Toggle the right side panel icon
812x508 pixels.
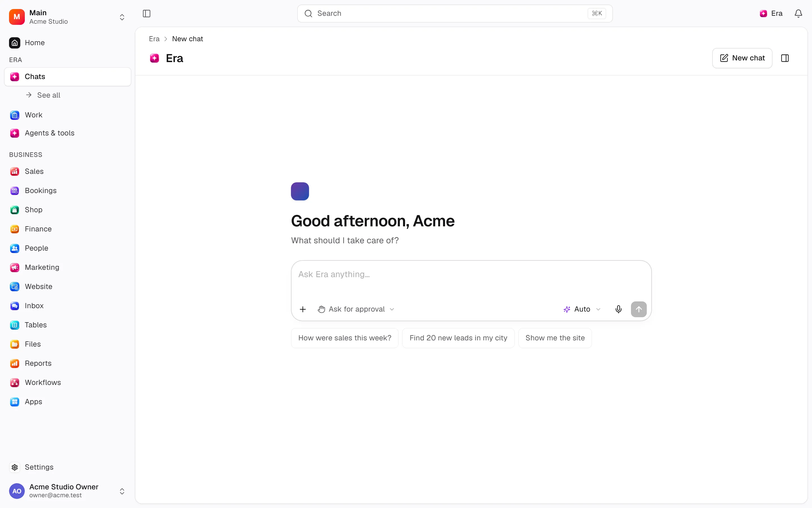pyautogui.click(x=785, y=58)
